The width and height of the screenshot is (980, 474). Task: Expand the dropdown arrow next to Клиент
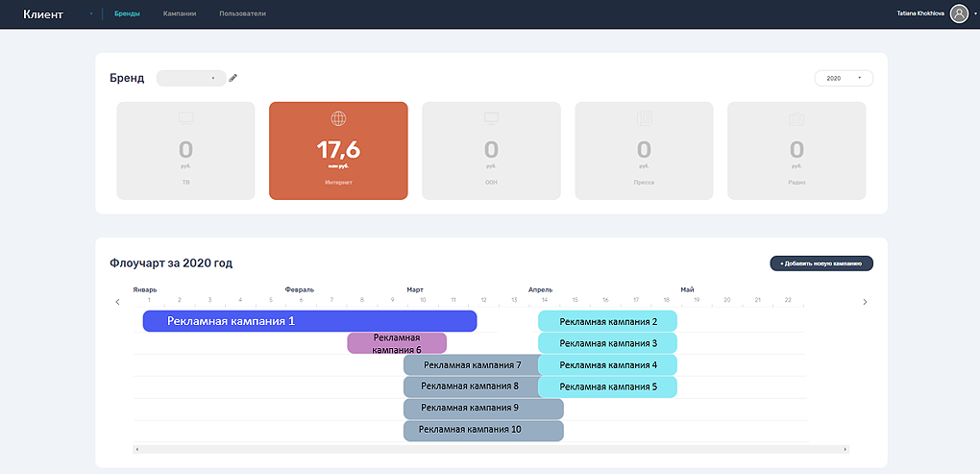tap(91, 14)
